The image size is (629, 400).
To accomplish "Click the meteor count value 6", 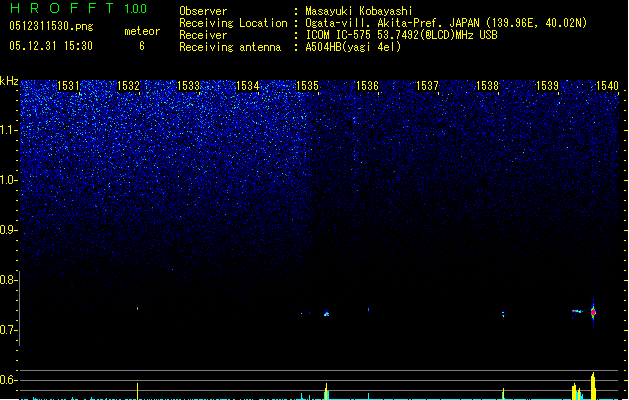I will [x=142, y=46].
